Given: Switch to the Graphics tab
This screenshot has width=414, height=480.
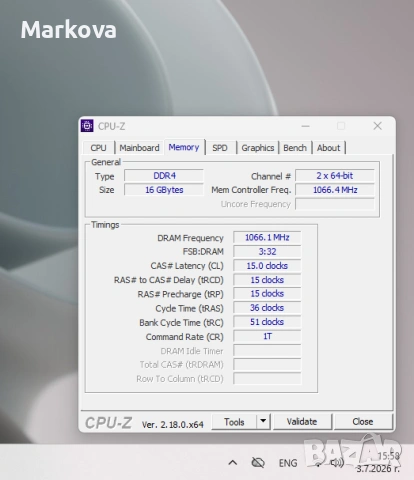Looking at the screenshot, I should (x=258, y=148).
